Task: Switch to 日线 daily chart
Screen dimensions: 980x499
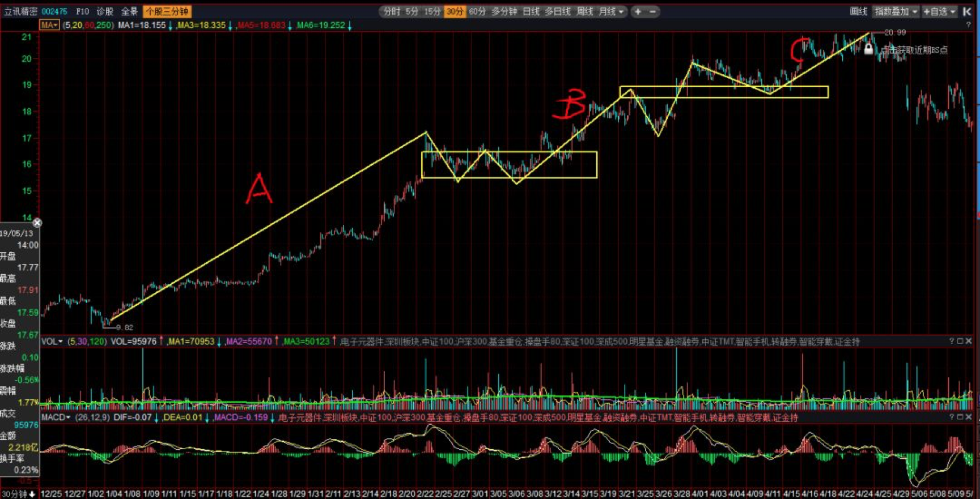Action: pyautogui.click(x=531, y=11)
